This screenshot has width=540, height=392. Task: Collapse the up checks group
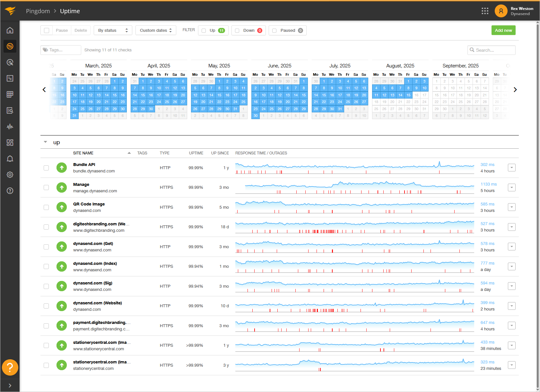click(x=46, y=142)
